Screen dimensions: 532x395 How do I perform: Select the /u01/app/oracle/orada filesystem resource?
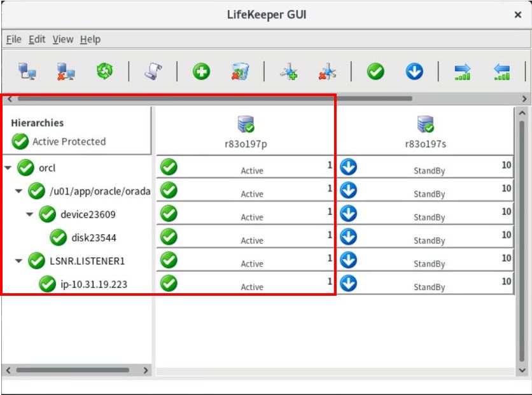100,191
